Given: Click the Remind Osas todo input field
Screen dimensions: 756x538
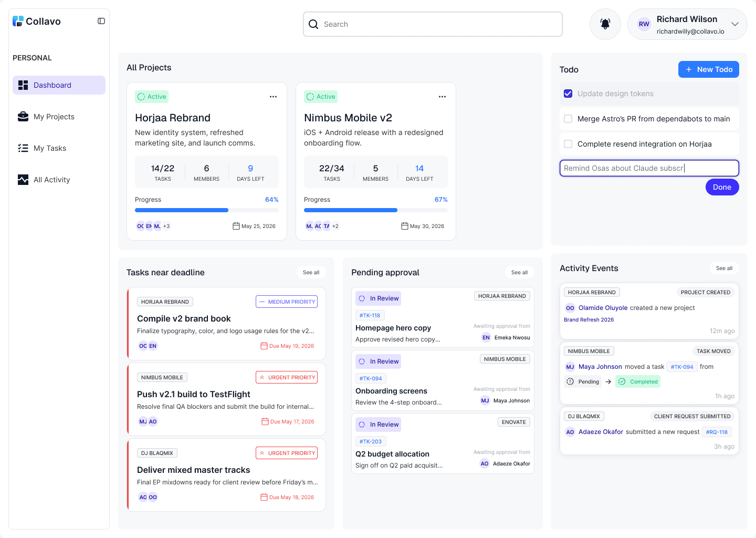Looking at the screenshot, I should pyautogui.click(x=649, y=168).
